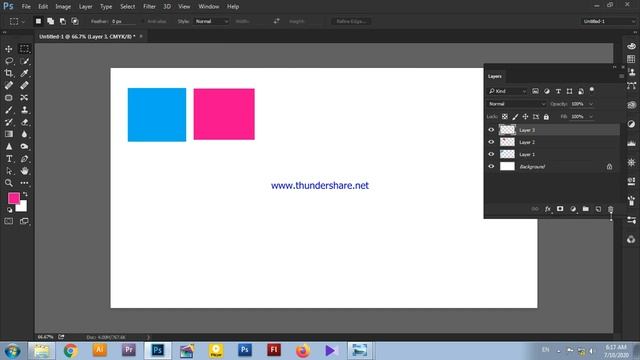Select the Horizontal Type tool

pos(9,159)
